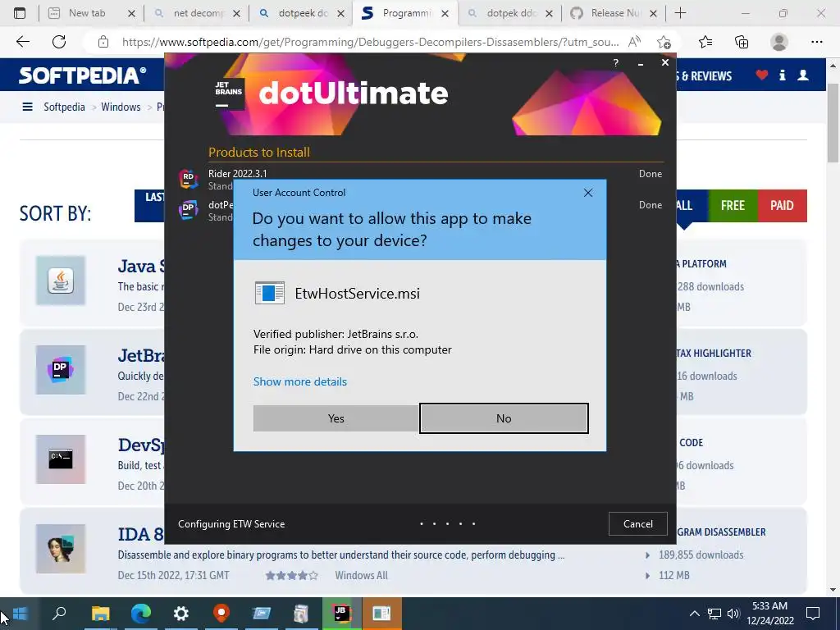Screen dimensions: 840x630
Task: Filter list by PAID
Action: click(782, 206)
